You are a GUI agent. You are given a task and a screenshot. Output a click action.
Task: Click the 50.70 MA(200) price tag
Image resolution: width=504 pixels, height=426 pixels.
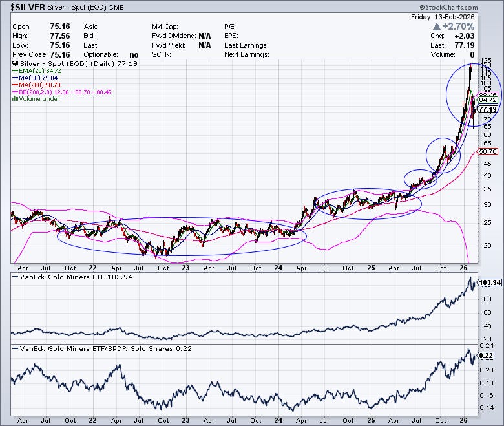point(488,151)
